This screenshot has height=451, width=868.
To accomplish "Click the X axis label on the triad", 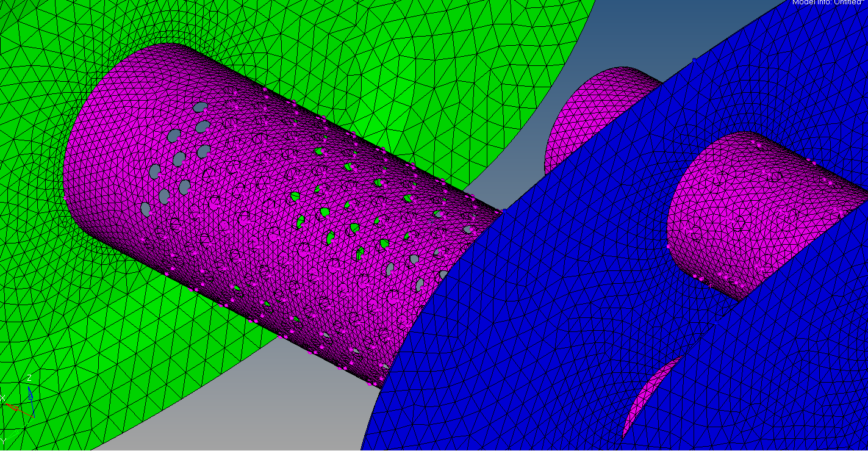I will (2, 399).
